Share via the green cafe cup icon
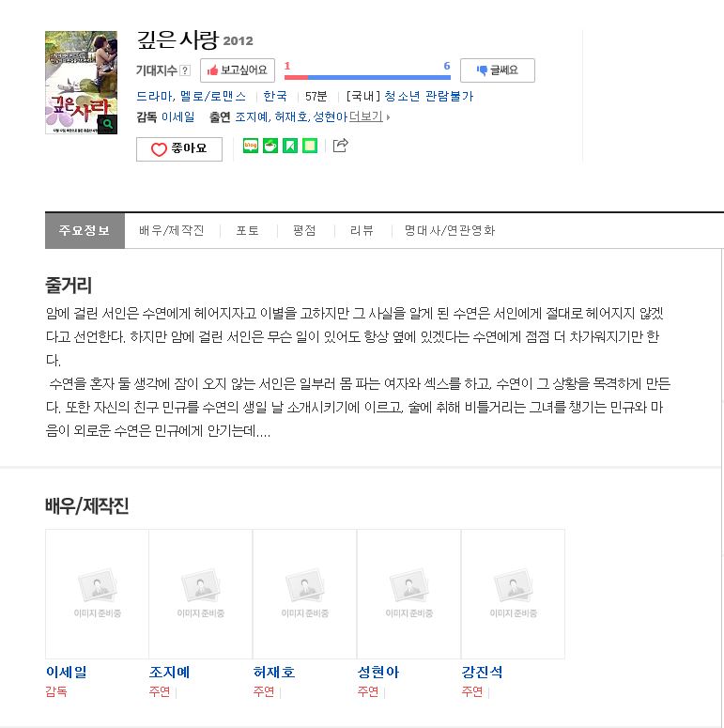Screen dimensions: 724x728 tap(270, 146)
